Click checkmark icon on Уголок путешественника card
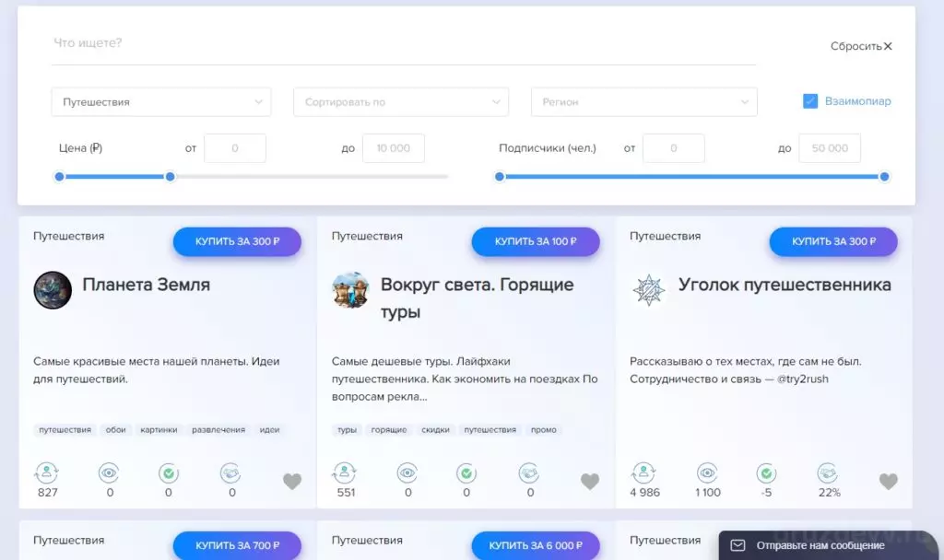This screenshot has width=944, height=560. [x=766, y=473]
